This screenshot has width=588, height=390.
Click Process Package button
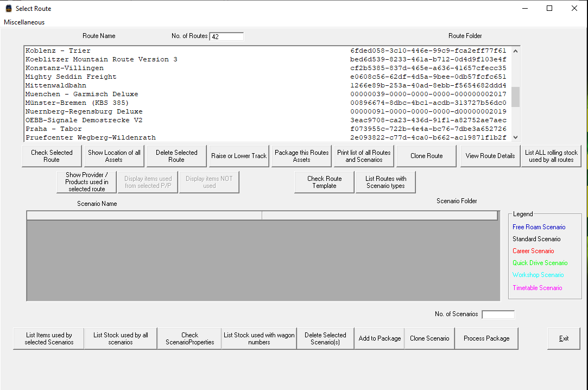pos(486,338)
